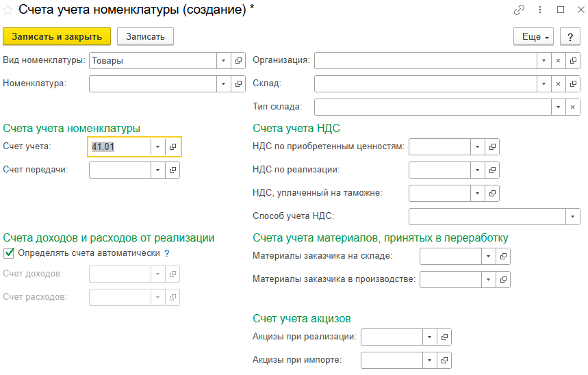The width and height of the screenshot is (588, 375).
Task: Open the three-dot options menu
Action: pos(540,10)
